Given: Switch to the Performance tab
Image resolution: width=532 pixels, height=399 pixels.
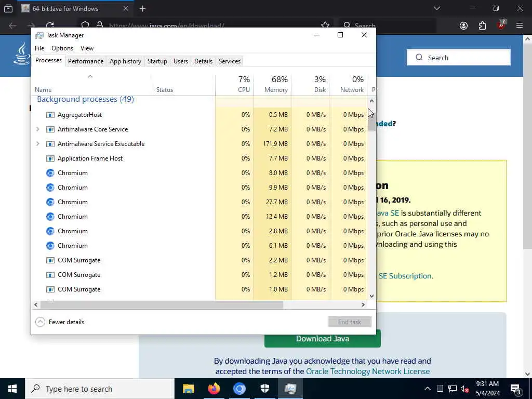Looking at the screenshot, I should click(x=86, y=61).
